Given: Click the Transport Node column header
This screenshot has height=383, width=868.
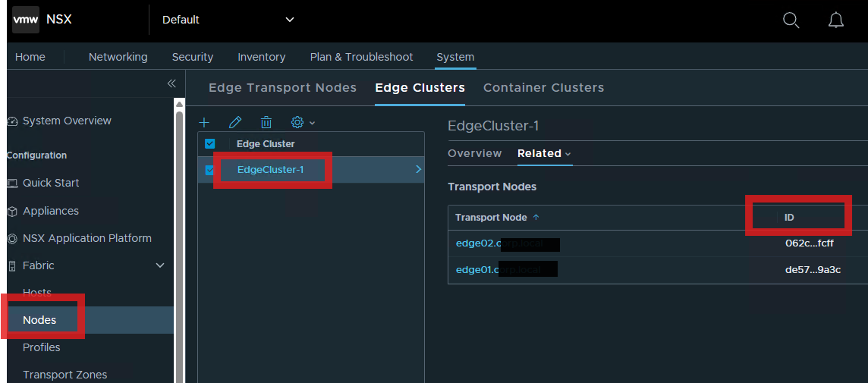Looking at the screenshot, I should click(x=491, y=218).
